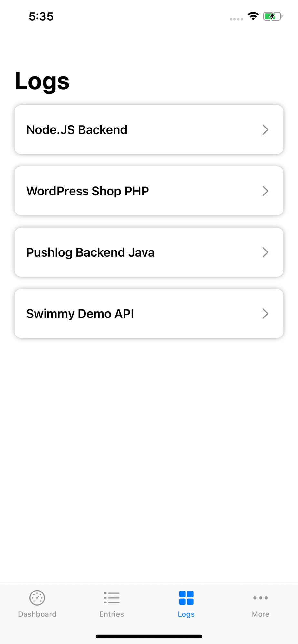The image size is (298, 644).
Task: Select the Logs tab label
Action: [x=186, y=614]
